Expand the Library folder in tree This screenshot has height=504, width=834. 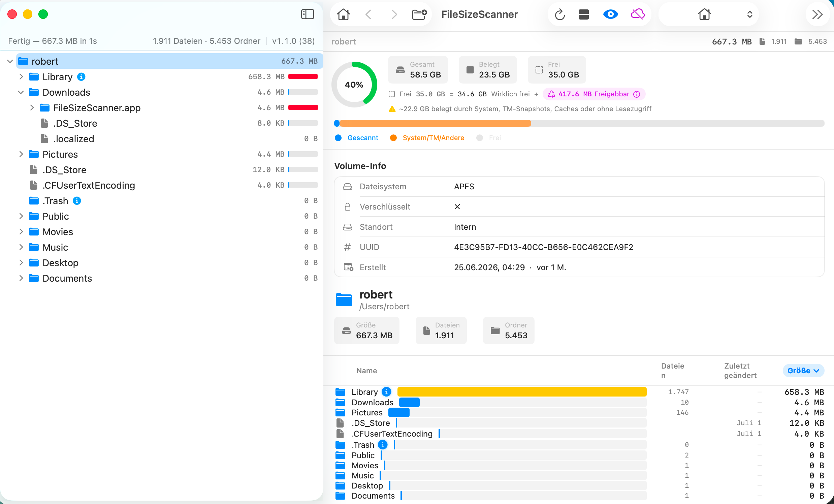click(x=21, y=77)
